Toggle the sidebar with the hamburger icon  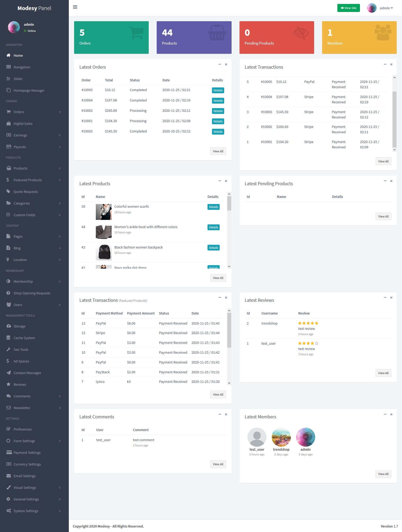pyautogui.click(x=75, y=7)
